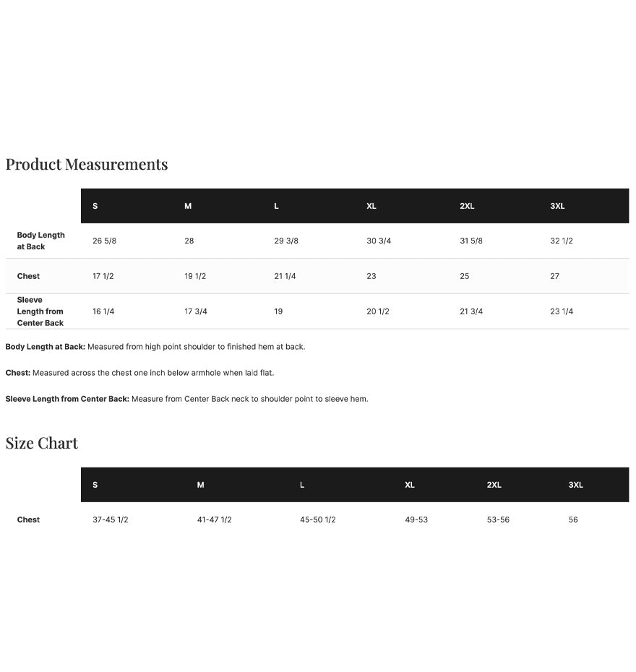Screen dimensions: 636x672
Task: Select the 19 1/2 chest value for M
Action: (195, 277)
